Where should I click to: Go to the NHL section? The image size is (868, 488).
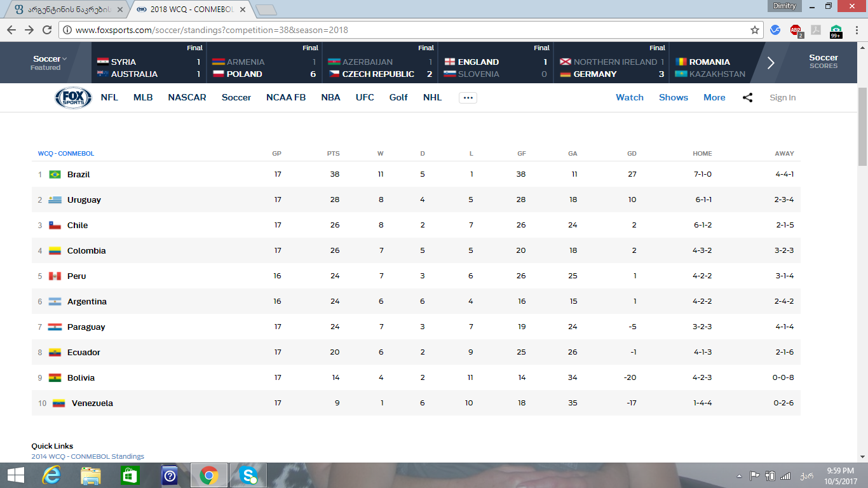tap(432, 97)
